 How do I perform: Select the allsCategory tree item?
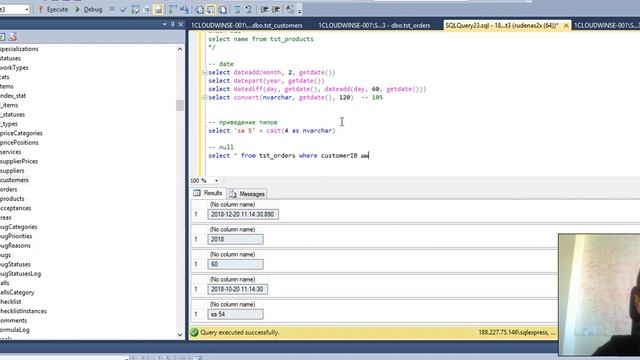point(17,292)
